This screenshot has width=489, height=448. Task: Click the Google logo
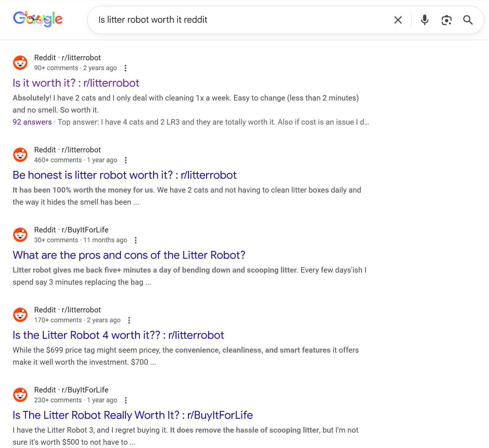point(38,19)
